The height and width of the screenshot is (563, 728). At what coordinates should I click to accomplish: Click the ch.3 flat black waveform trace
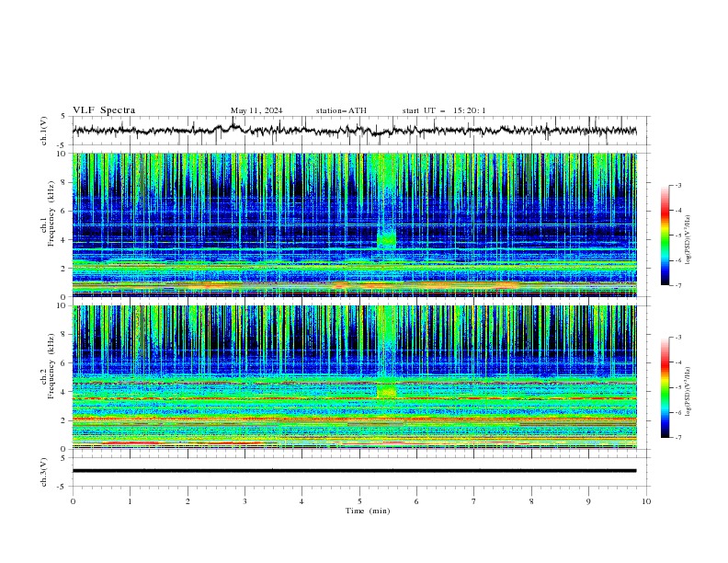pyautogui.click(x=354, y=471)
